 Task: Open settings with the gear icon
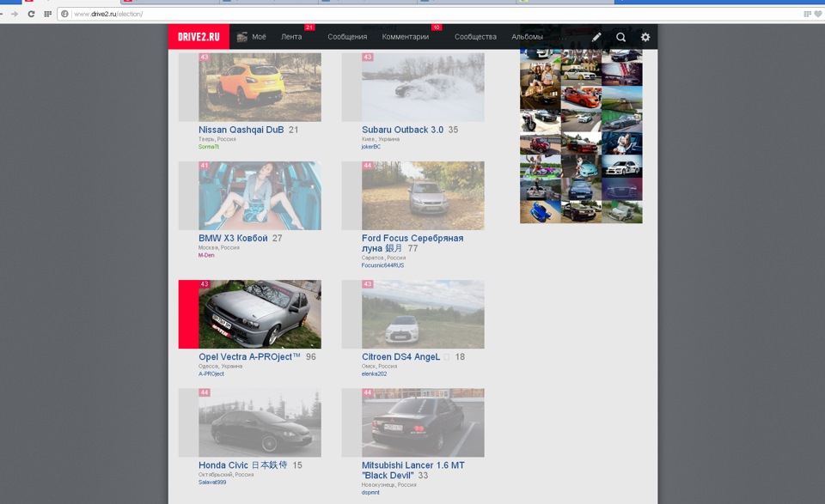(645, 37)
